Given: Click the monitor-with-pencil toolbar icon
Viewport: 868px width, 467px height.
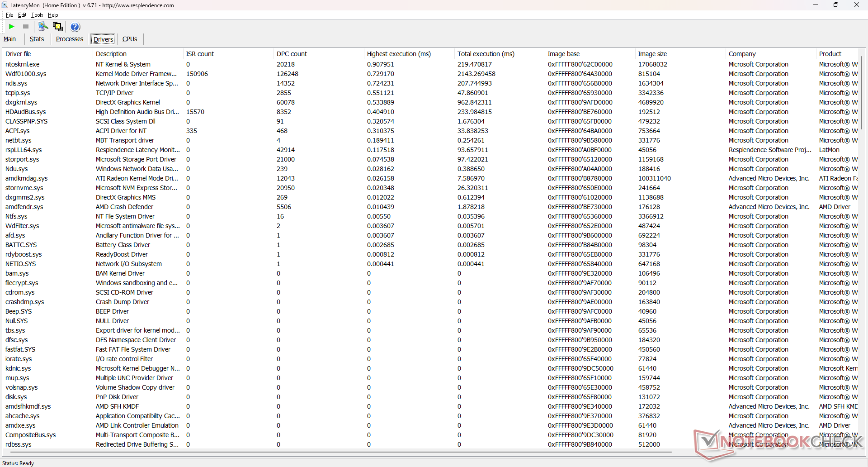Looking at the screenshot, I should coord(43,27).
